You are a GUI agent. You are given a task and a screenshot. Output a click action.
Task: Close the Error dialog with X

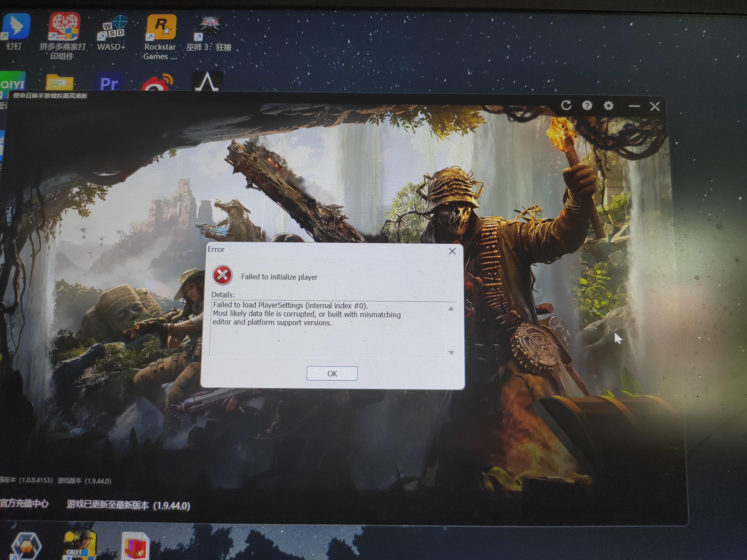click(x=452, y=251)
